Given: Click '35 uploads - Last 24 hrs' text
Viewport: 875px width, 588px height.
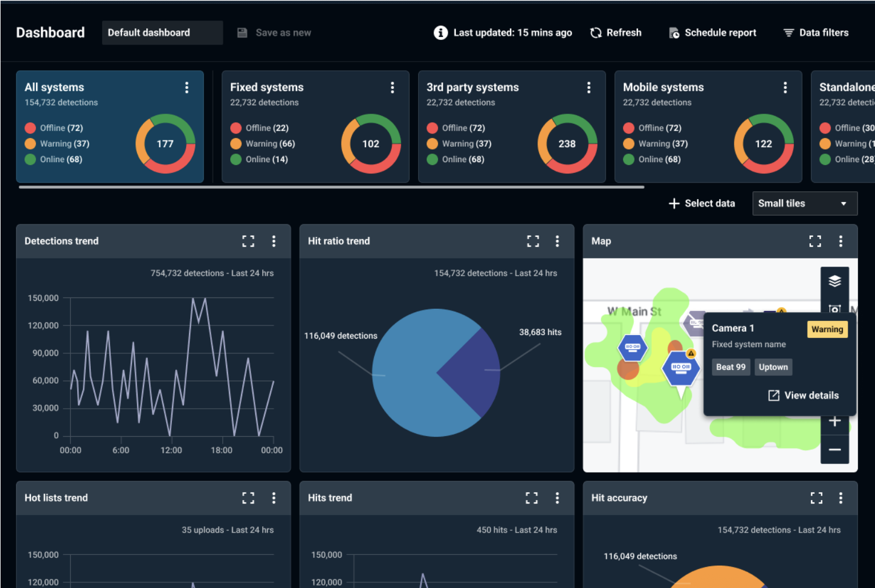Looking at the screenshot, I should pyautogui.click(x=228, y=530).
